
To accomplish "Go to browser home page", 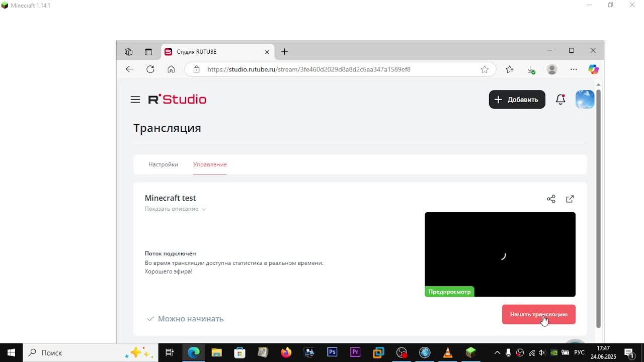I will coord(171,69).
